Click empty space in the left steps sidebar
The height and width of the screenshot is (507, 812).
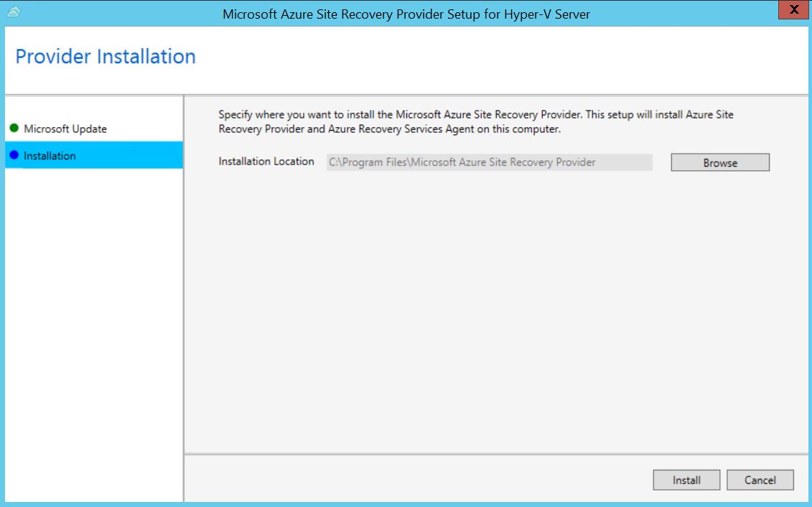pyautogui.click(x=93, y=323)
